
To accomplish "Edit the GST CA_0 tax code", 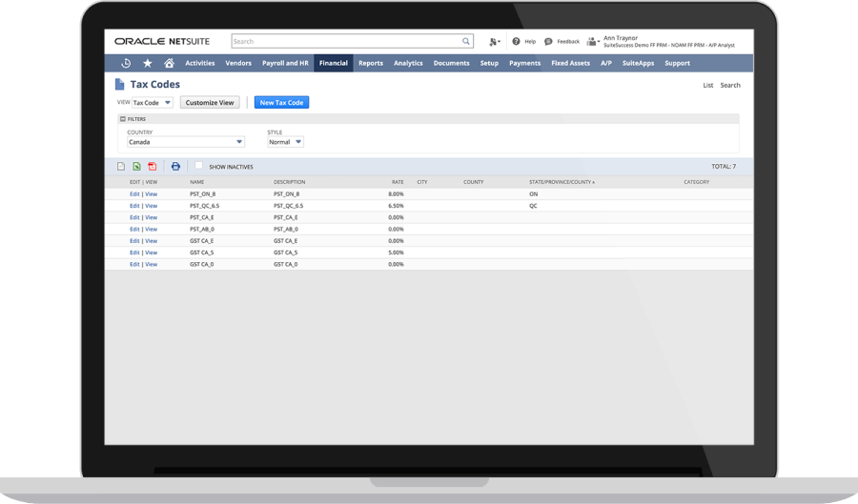I will pyautogui.click(x=134, y=264).
